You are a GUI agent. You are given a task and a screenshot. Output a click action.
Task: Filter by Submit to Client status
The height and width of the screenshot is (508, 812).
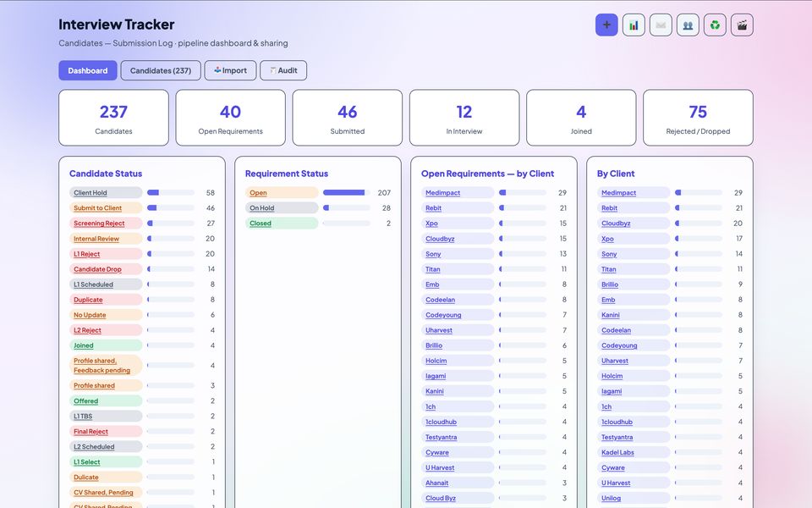coord(106,208)
